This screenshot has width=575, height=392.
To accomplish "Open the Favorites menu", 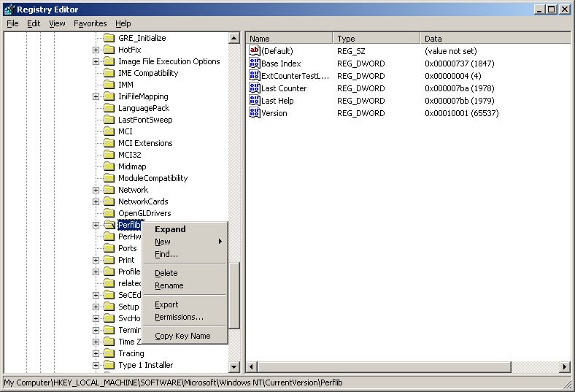I will pos(90,23).
